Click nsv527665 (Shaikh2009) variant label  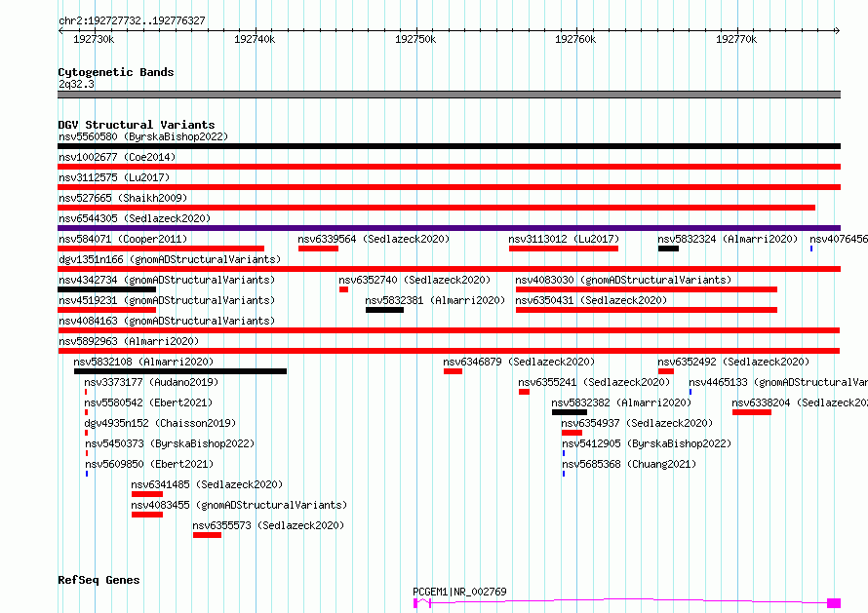pos(123,198)
